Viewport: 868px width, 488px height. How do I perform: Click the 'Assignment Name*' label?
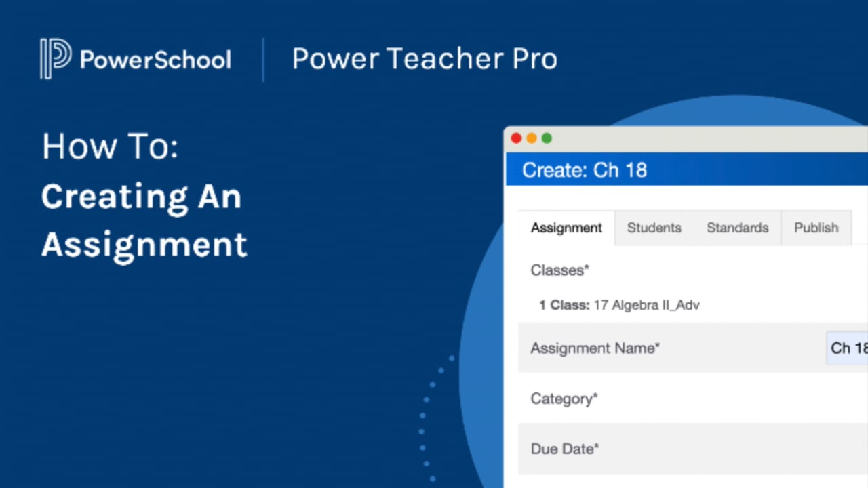coord(595,348)
